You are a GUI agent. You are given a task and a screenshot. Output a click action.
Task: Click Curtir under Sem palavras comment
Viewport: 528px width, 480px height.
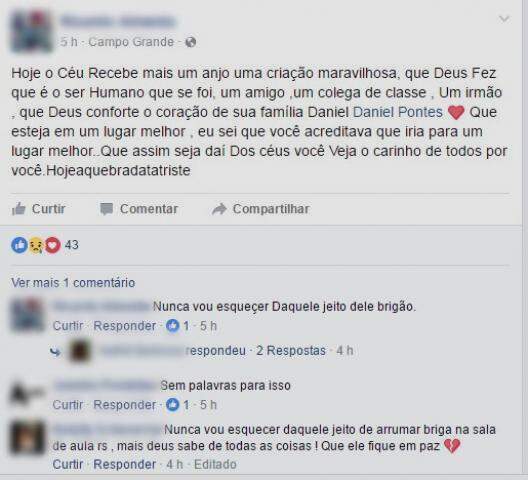68,405
